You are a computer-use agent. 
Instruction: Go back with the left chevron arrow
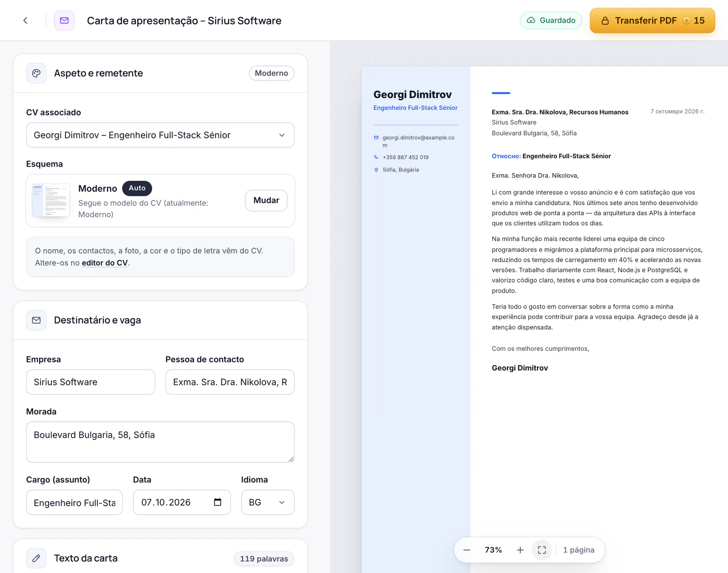25,20
